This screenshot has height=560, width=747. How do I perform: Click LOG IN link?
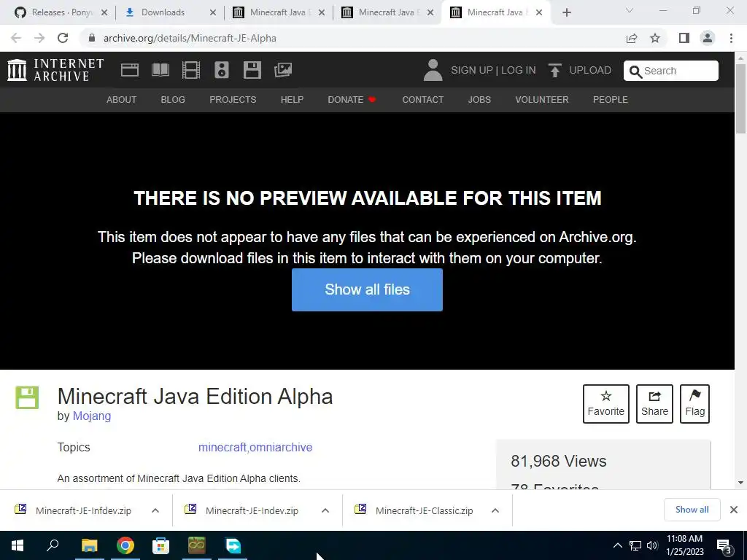pyautogui.click(x=519, y=70)
